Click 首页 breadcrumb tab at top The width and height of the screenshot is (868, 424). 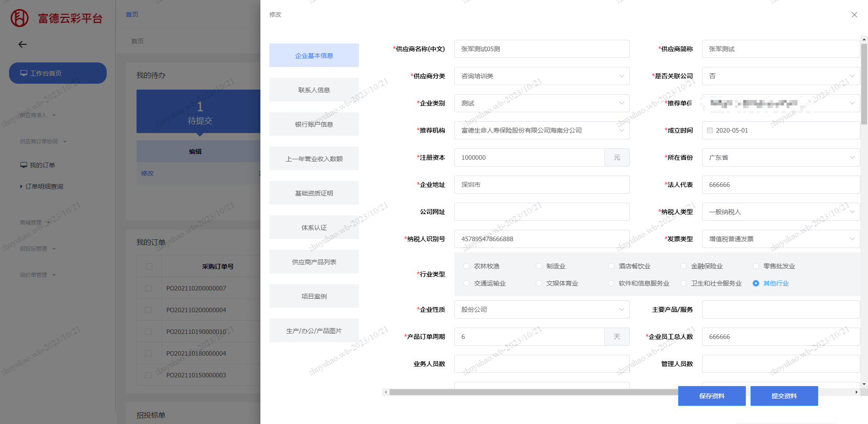(x=132, y=14)
